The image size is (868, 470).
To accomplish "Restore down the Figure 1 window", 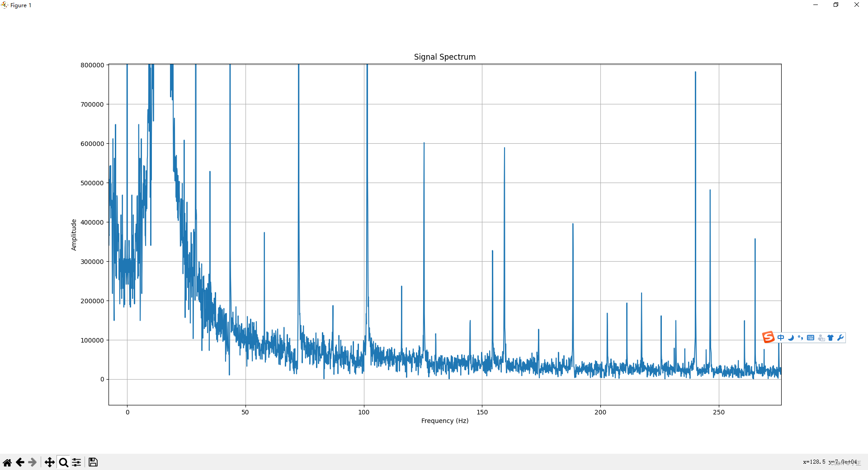I will tap(836, 5).
